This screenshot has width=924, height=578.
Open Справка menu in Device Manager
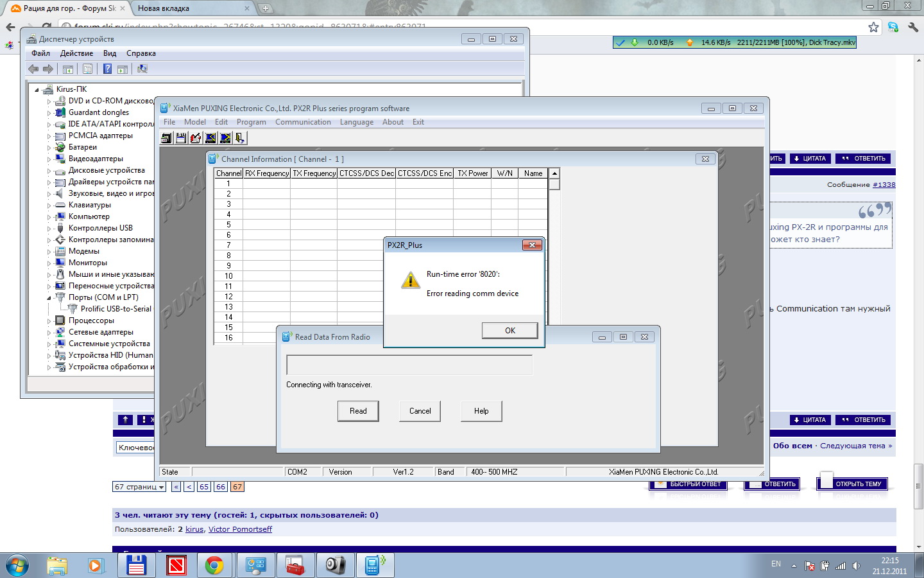(141, 53)
